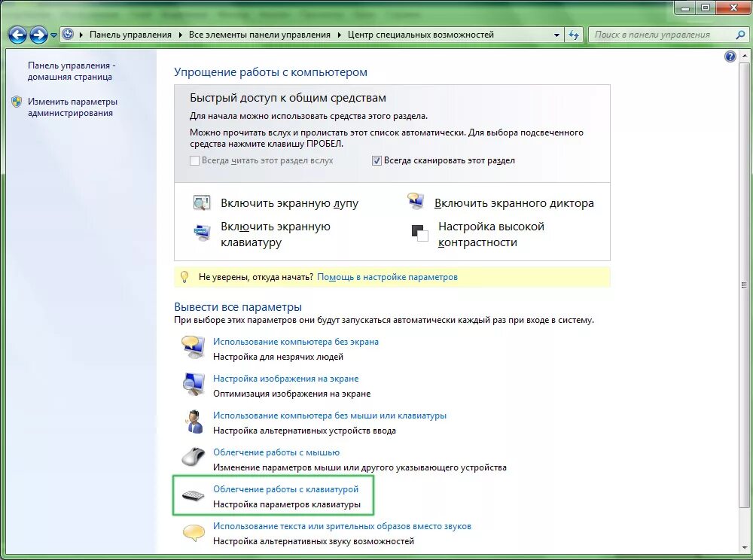753x560 pixels.
Task: Open Help with the blue question icon
Action: (730, 56)
